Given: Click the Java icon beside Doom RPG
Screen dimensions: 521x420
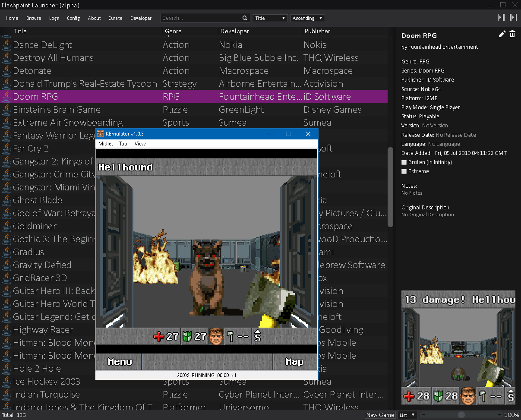Looking at the screenshot, I should 6,97.
